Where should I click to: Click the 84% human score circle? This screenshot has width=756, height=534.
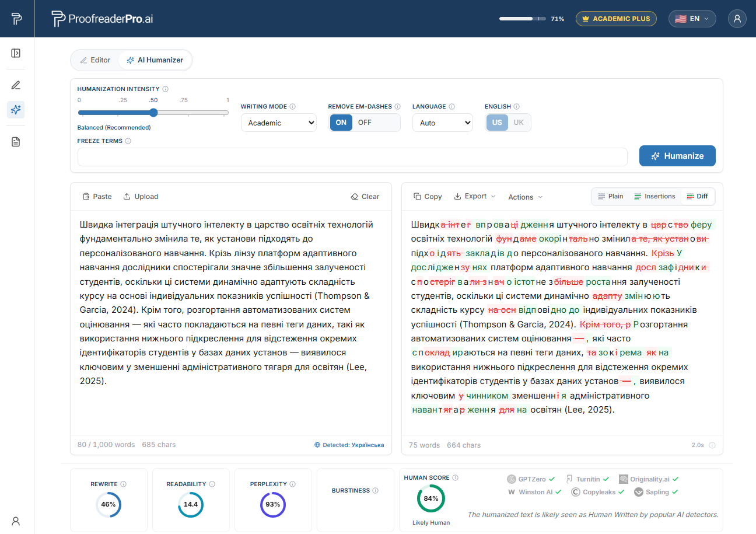(x=431, y=499)
